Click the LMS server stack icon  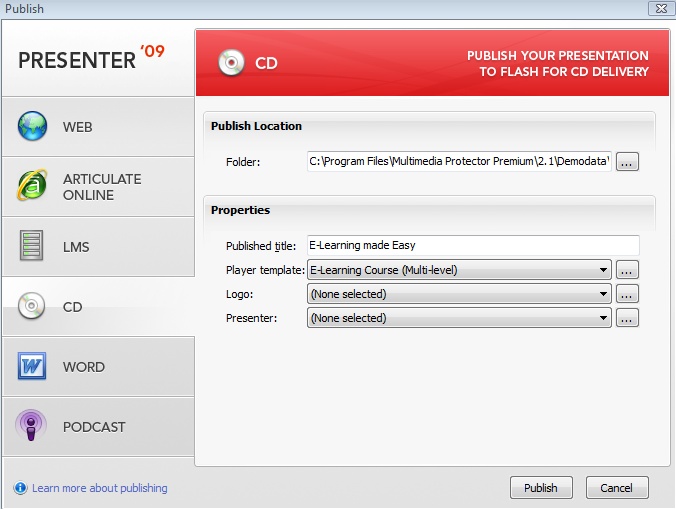pos(32,247)
